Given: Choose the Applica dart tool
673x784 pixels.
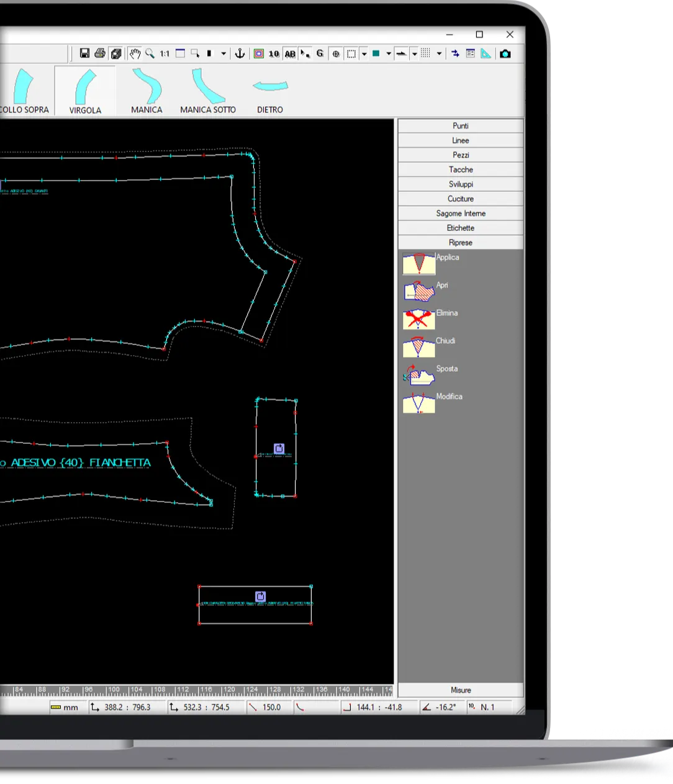Looking at the screenshot, I should [419, 264].
